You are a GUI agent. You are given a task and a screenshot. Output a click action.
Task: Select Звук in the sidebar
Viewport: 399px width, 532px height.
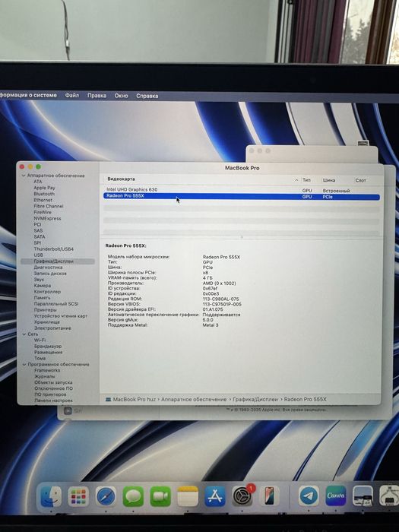39,280
